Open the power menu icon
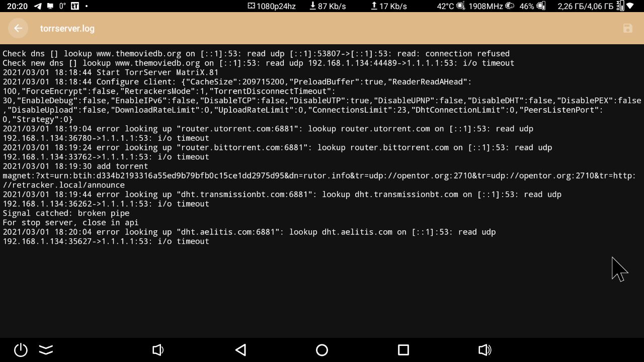The width and height of the screenshot is (644, 362). pos(21,350)
